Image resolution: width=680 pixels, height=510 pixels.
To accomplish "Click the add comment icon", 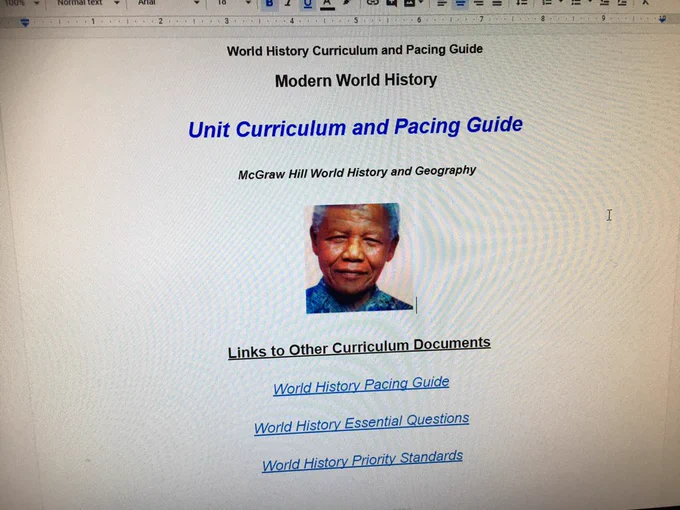I will [x=392, y=3].
